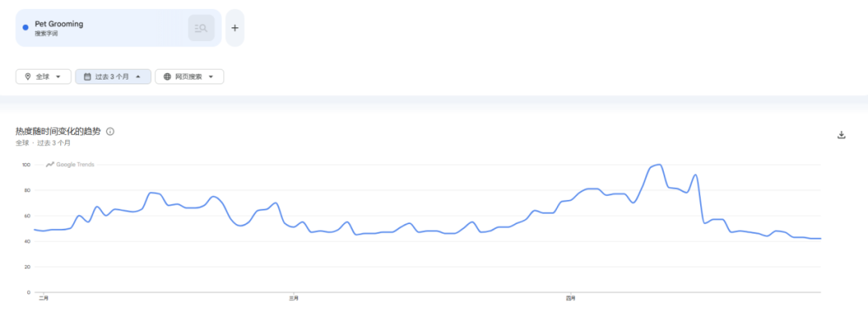This screenshot has width=868, height=322.
Task: Select the 搜索字词 label under Pet Grooming
Action: pos(46,34)
